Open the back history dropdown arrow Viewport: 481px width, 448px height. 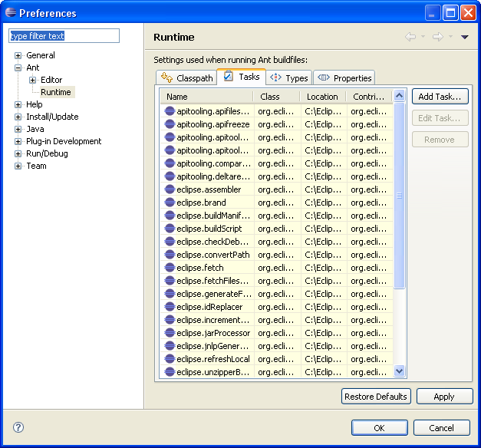(423, 37)
